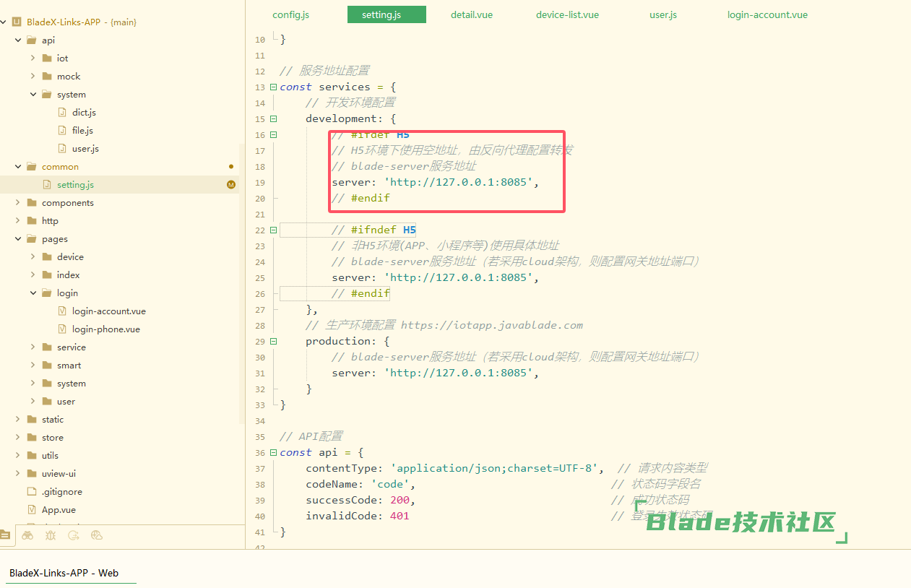Click the sync refresh arrow icon
The width and height of the screenshot is (911, 588).
(x=74, y=535)
